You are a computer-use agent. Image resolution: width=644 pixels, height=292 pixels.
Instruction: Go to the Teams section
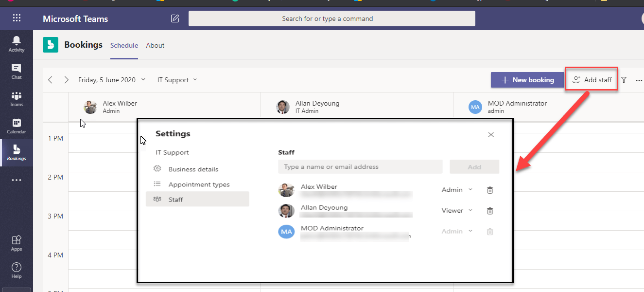click(17, 98)
